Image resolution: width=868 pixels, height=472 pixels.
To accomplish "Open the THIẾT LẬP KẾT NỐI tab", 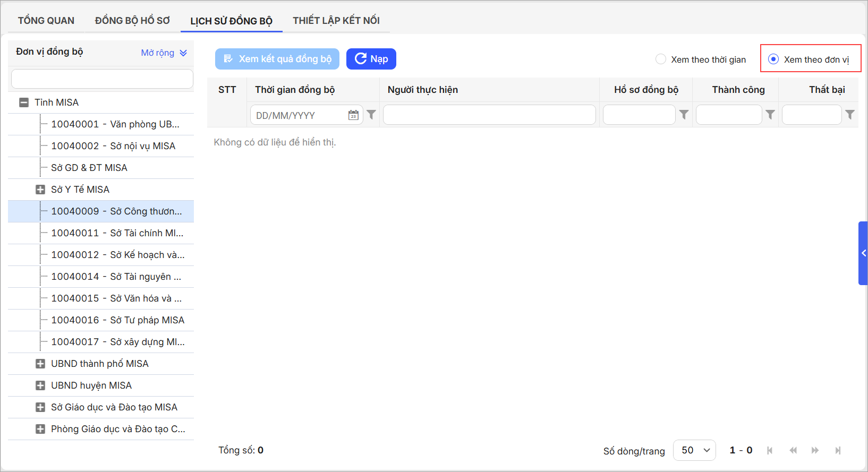I will (x=336, y=21).
